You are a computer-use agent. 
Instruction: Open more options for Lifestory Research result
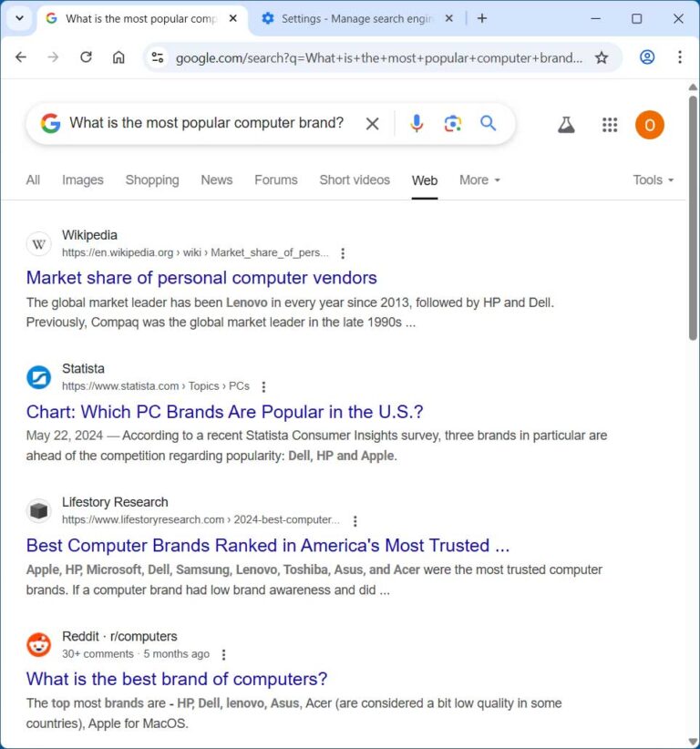pos(355,520)
